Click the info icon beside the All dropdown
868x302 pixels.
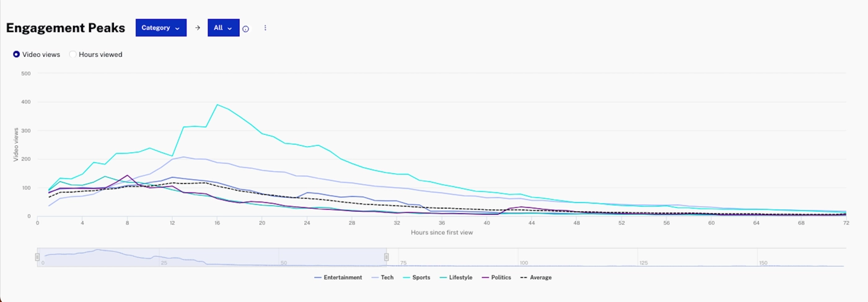[245, 28]
